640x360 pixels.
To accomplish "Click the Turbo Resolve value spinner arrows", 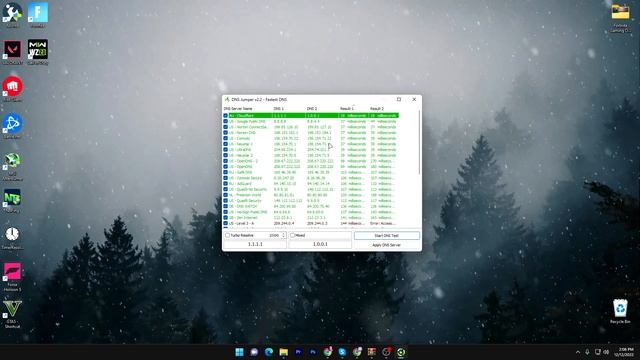I will click(x=283, y=236).
